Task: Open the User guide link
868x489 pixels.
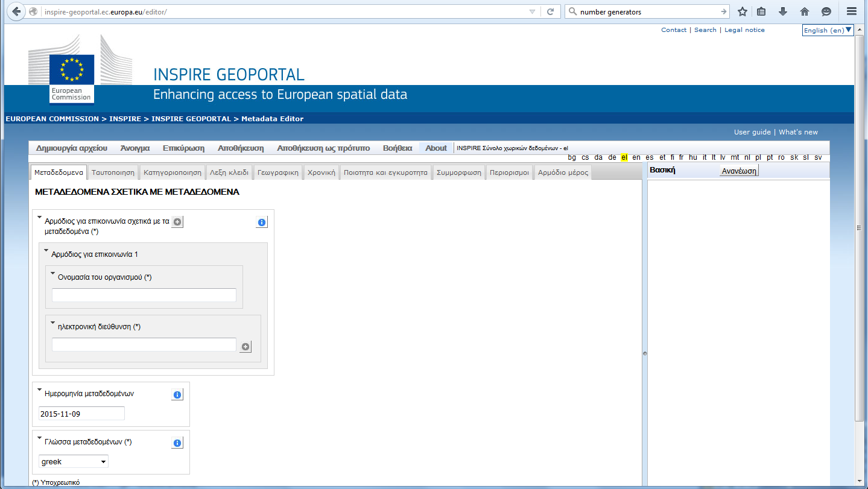Action: coord(752,132)
